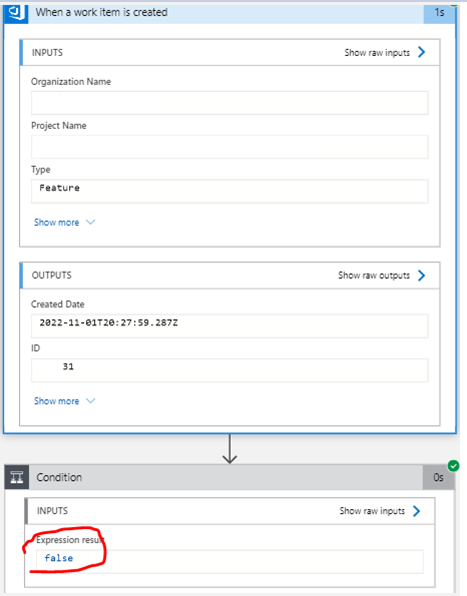Viewport: 467px width, 596px height.
Task: Select the Expression result value false
Action: click(x=59, y=558)
